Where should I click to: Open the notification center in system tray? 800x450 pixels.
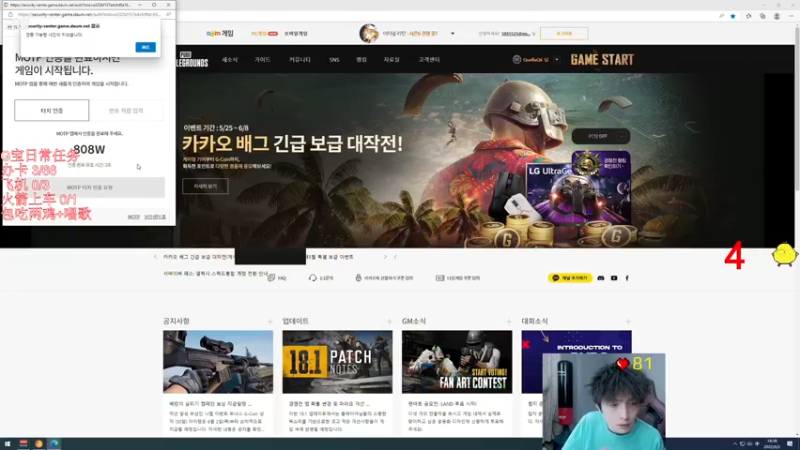click(x=790, y=444)
